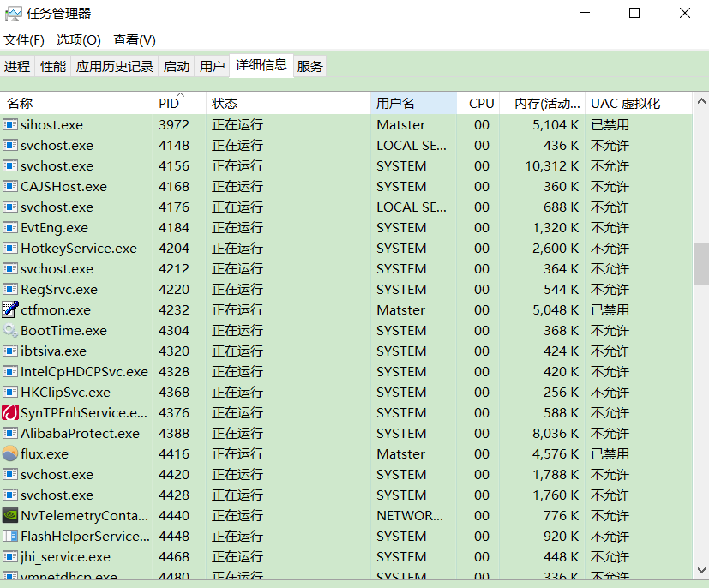
Task: Switch to the 应用历史记录 tab
Action: click(x=114, y=67)
